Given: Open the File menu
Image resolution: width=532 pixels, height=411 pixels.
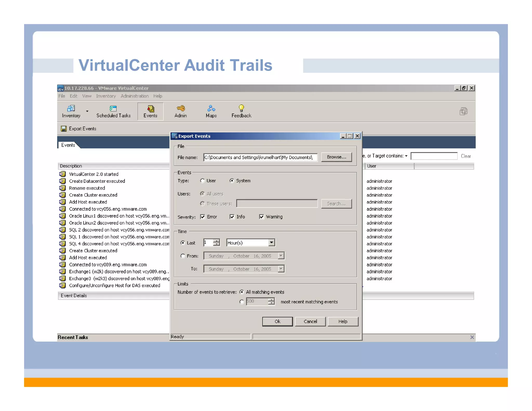Looking at the screenshot, I should coord(62,96).
